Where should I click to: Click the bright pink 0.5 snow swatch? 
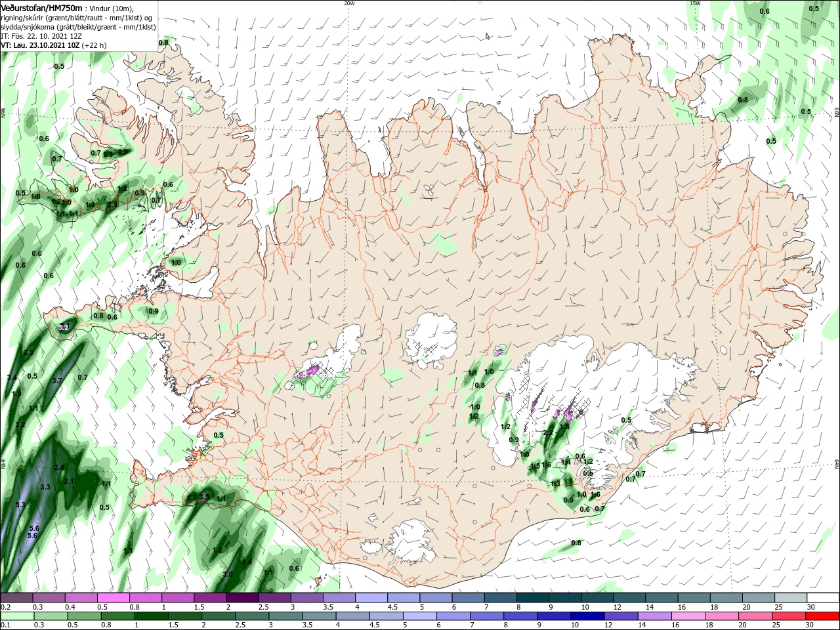click(x=114, y=598)
